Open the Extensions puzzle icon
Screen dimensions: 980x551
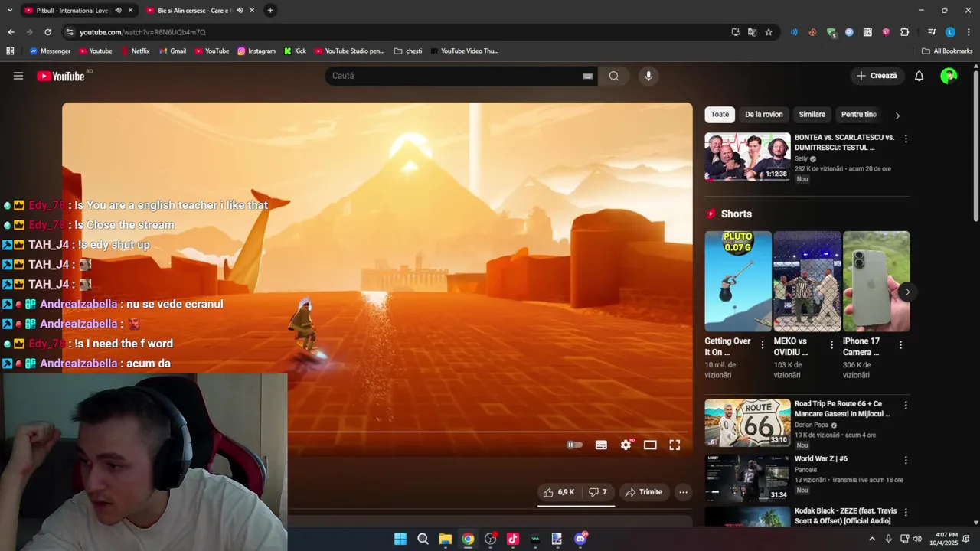(904, 32)
